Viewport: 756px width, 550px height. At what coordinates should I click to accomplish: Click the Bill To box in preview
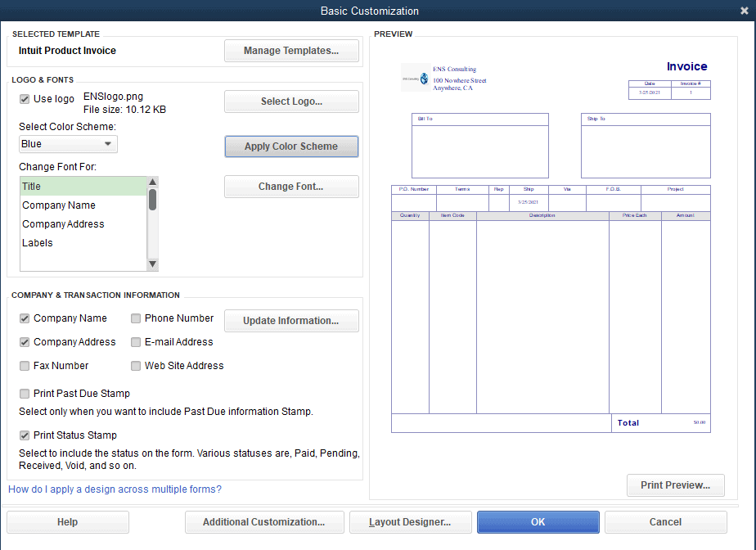point(479,146)
